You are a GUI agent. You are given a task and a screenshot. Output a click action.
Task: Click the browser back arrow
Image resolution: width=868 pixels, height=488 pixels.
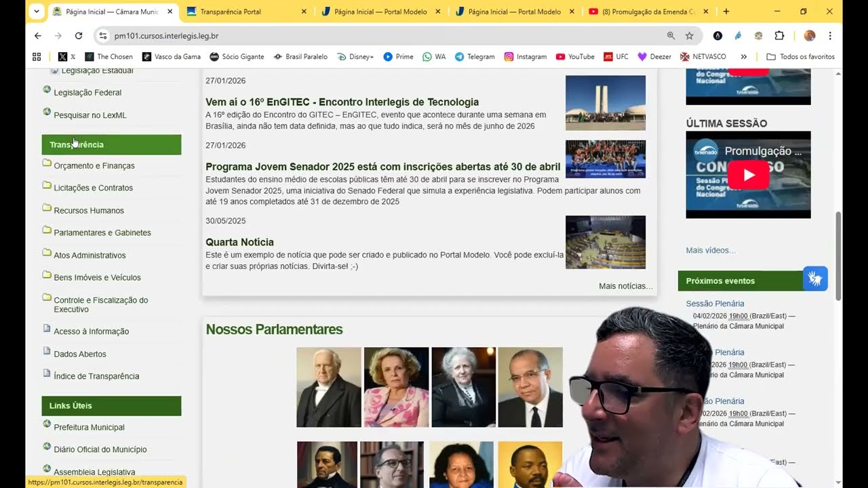[38, 36]
